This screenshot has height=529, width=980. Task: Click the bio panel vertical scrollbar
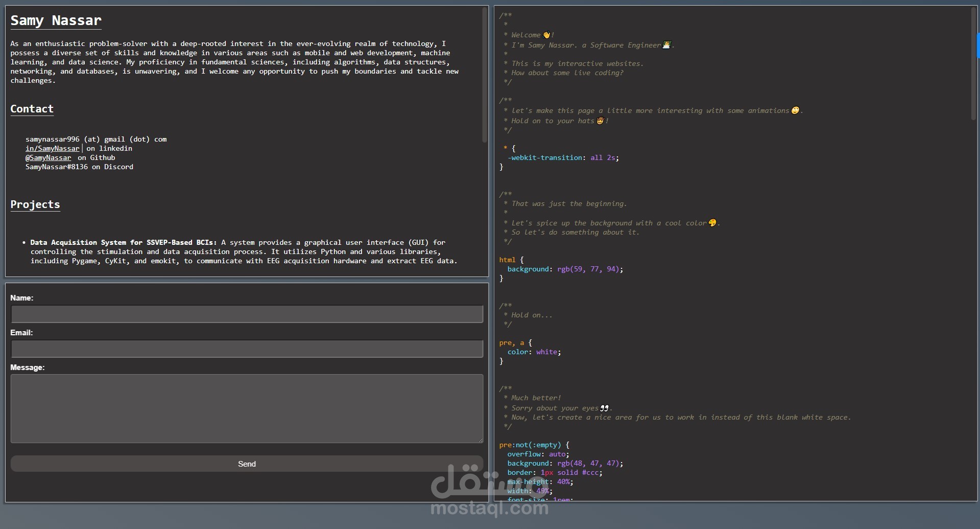[485, 75]
